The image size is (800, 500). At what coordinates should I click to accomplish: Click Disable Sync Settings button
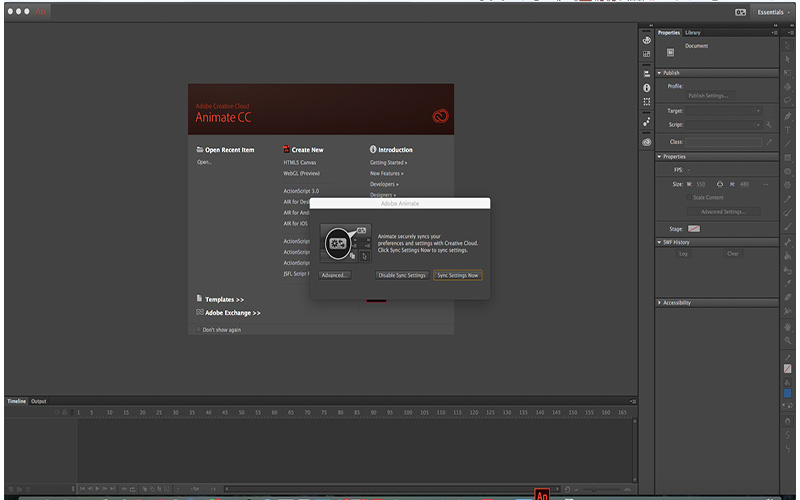click(x=402, y=276)
